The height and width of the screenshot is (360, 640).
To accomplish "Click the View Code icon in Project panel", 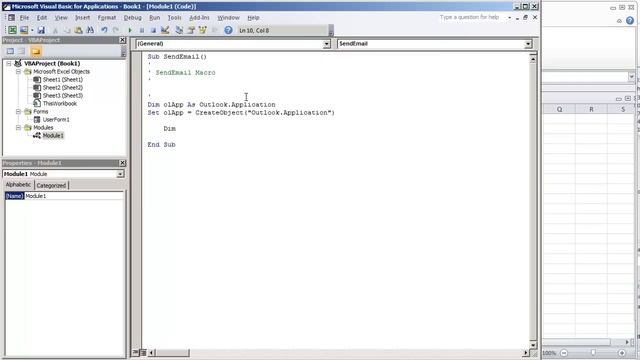I will pyautogui.click(x=10, y=51).
